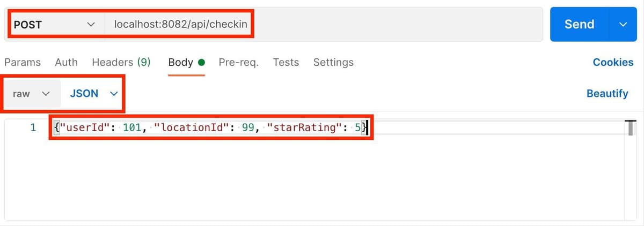This screenshot has width=644, height=226.
Task: Open the POST method dropdown
Action: point(54,25)
